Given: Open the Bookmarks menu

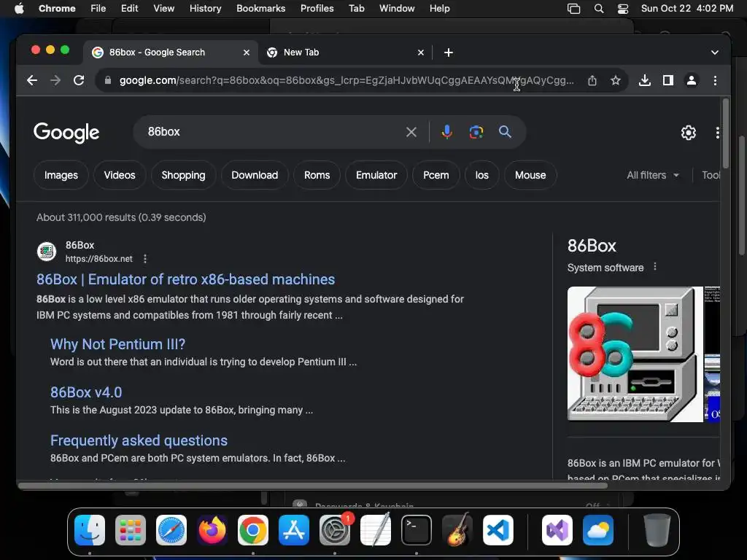Looking at the screenshot, I should pos(260,9).
